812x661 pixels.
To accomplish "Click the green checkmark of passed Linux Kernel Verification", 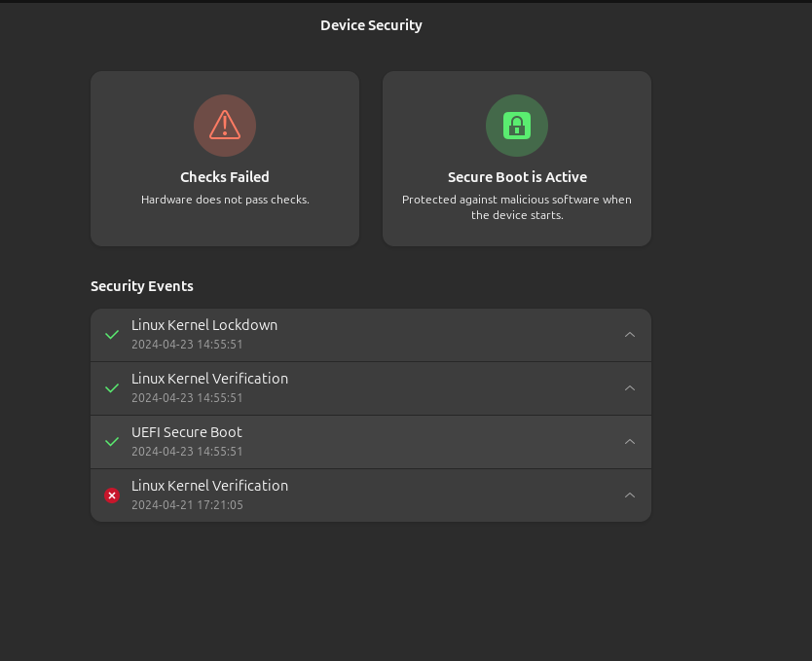I will pos(112,388).
